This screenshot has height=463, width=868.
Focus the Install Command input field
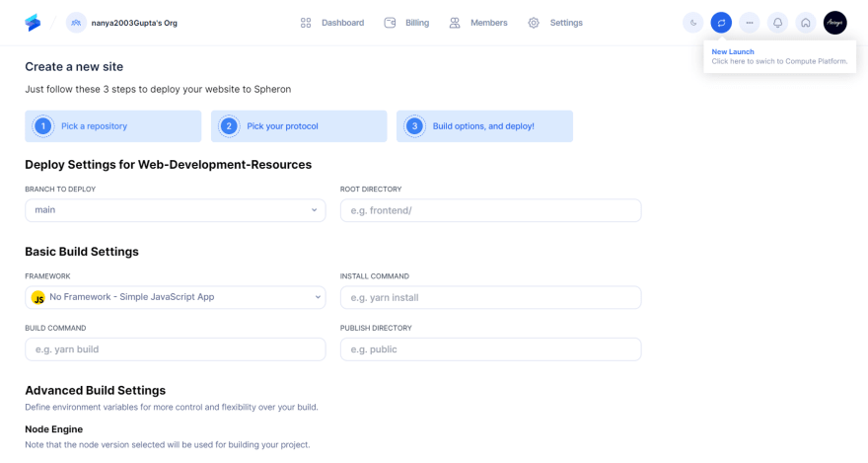(x=490, y=297)
